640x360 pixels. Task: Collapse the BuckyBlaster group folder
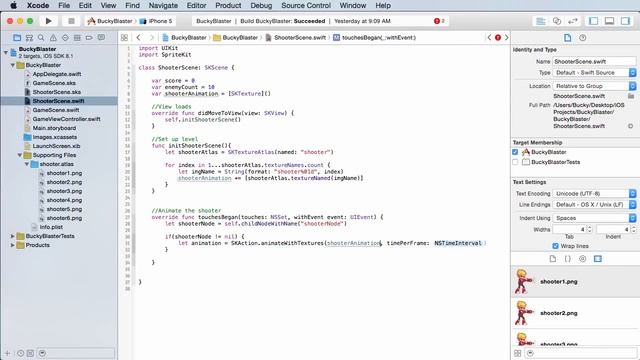(13, 65)
